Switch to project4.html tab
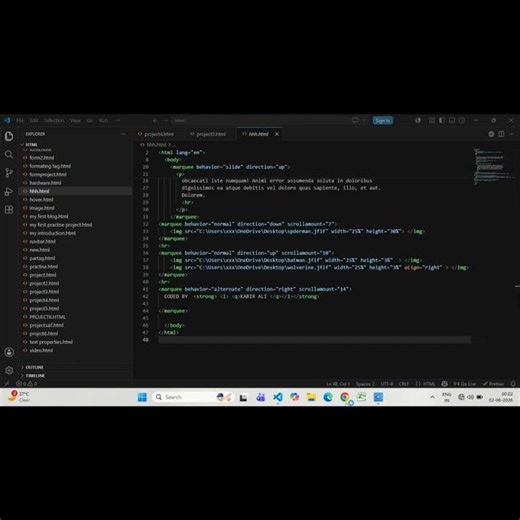520x520 pixels. (x=159, y=134)
